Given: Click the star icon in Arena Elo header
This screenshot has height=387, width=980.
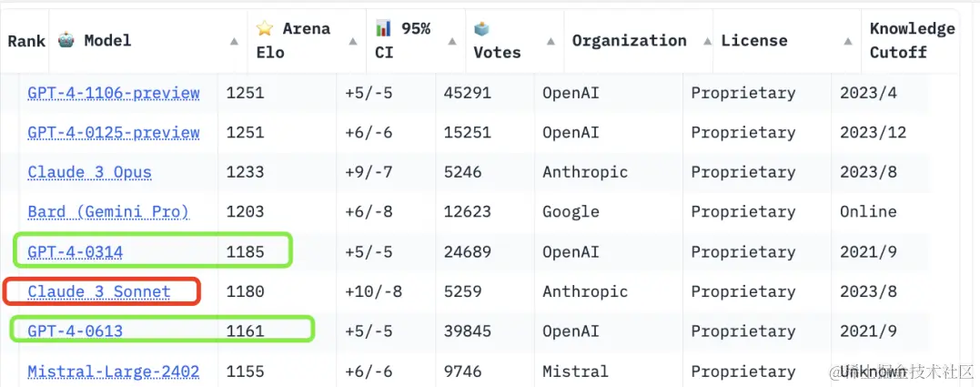Looking at the screenshot, I should click(265, 28).
